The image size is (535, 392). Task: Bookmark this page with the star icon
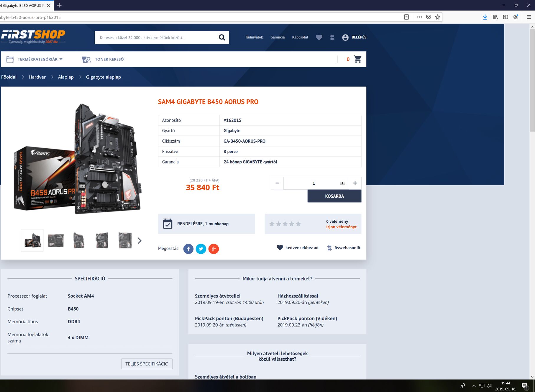[438, 17]
